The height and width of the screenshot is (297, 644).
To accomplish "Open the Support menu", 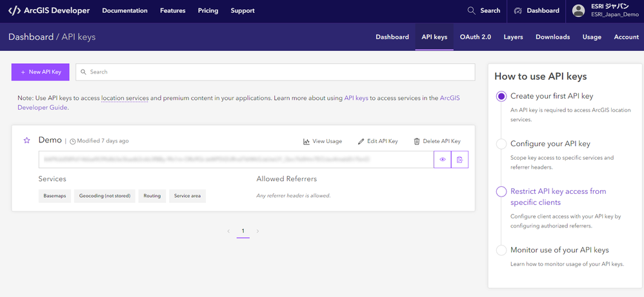I will coord(243,11).
